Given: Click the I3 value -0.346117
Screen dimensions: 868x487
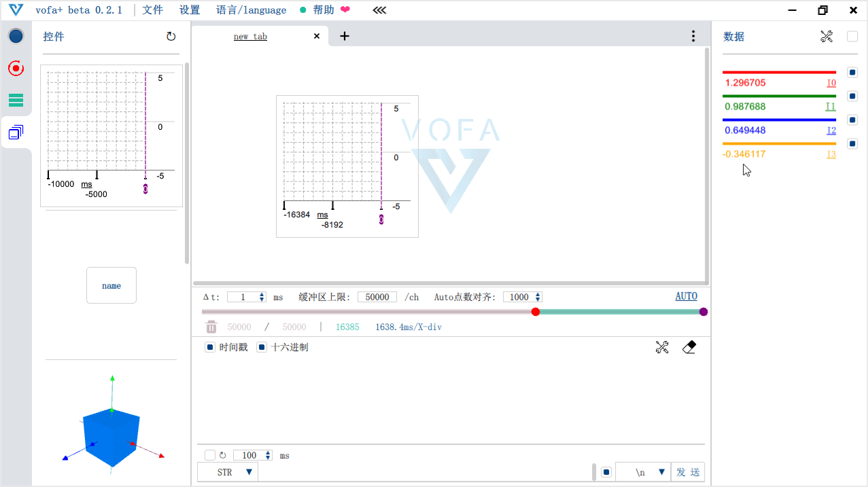Looking at the screenshot, I should 744,154.
